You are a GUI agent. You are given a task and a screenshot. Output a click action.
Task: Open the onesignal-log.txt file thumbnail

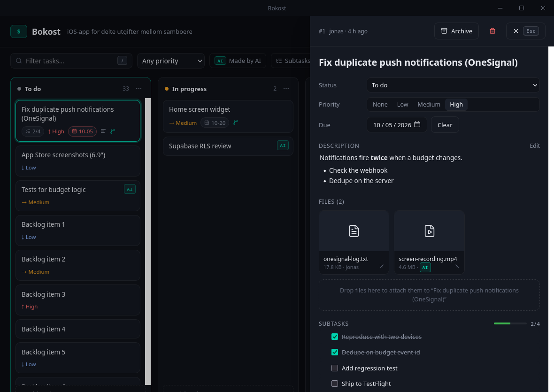tap(354, 231)
